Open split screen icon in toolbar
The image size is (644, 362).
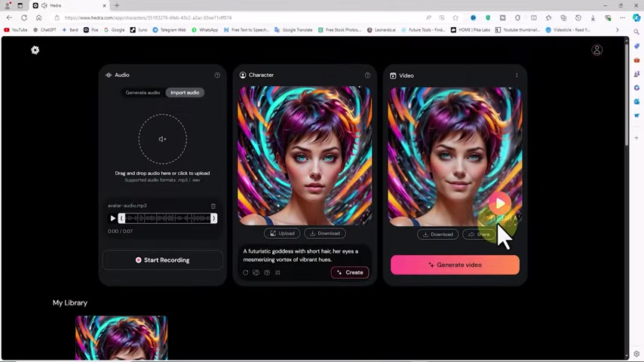click(x=534, y=17)
